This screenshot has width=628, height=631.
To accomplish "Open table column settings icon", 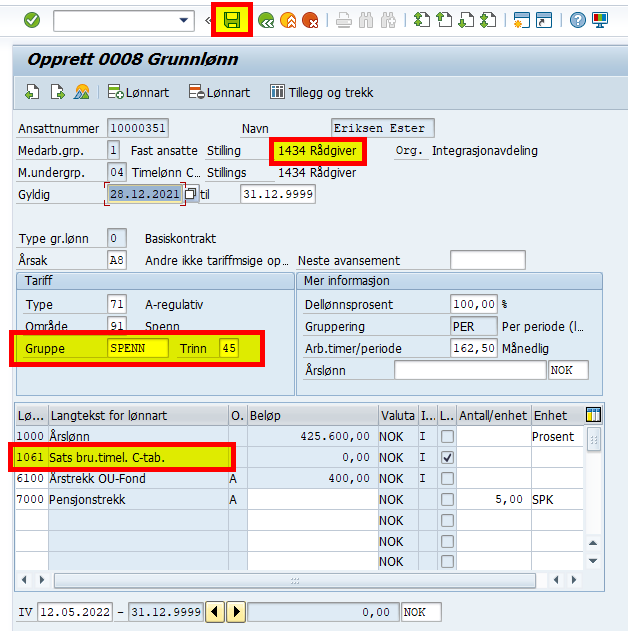I will [593, 414].
